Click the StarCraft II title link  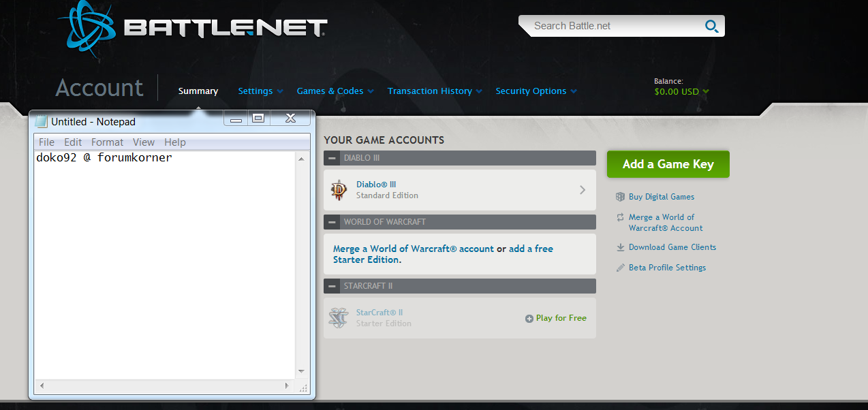(x=379, y=313)
